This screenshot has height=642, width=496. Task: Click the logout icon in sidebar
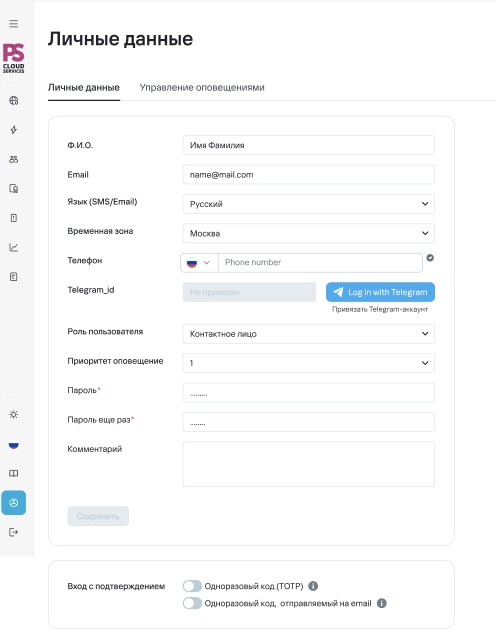point(14,532)
